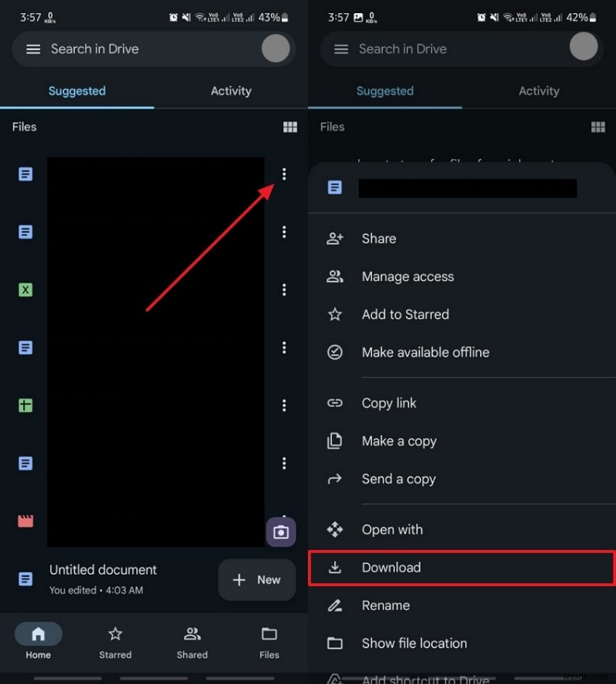Select Show file location
616x684 pixels.
tap(462, 643)
